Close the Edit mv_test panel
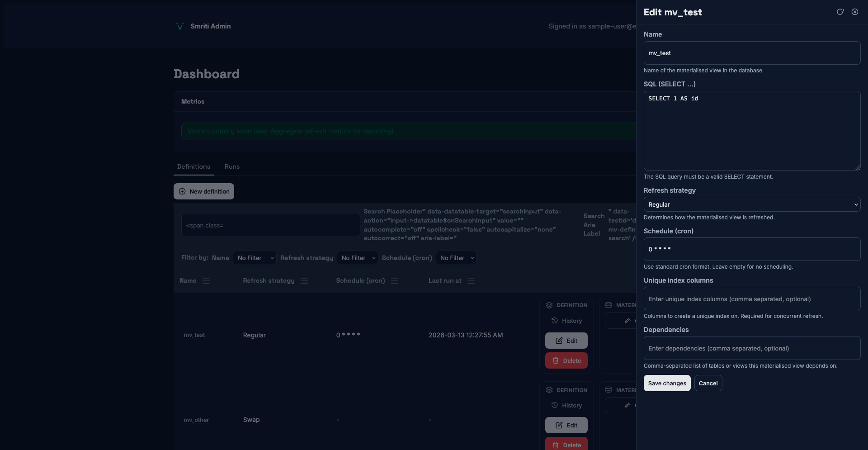 [855, 12]
